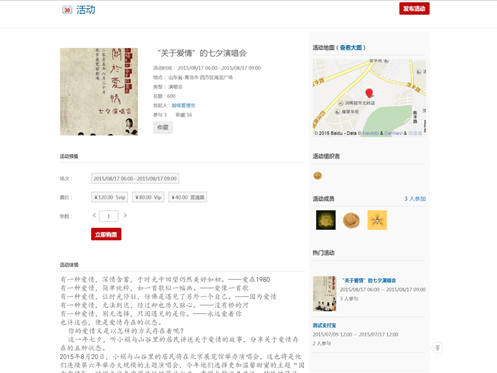The height and width of the screenshot is (373, 497).
Task: Decrease ticket quantity with left chevron
Action: click(x=94, y=216)
